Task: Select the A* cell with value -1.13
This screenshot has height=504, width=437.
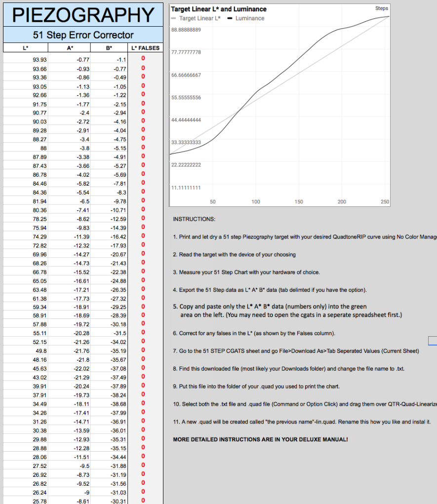Action: tap(70, 86)
